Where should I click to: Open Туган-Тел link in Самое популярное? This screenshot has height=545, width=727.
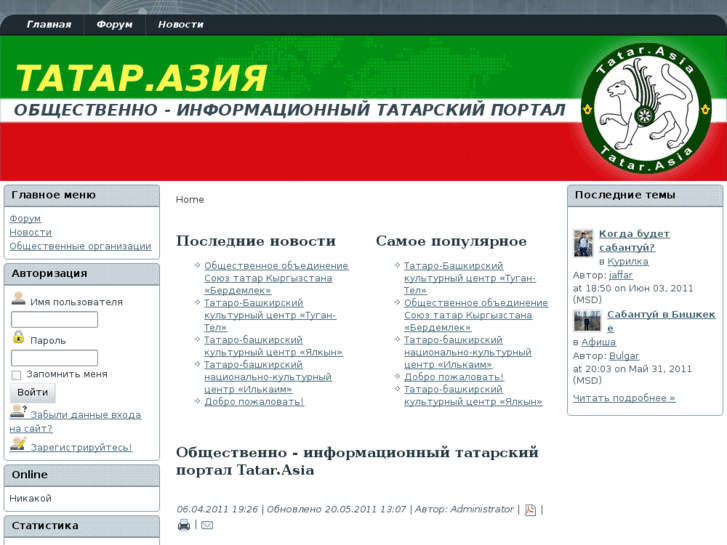[470, 278]
